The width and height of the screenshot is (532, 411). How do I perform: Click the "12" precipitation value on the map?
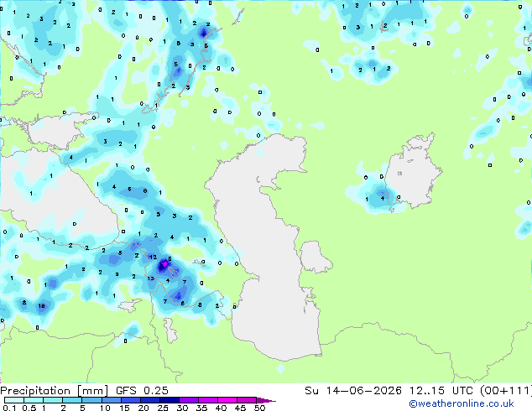[x=153, y=257]
